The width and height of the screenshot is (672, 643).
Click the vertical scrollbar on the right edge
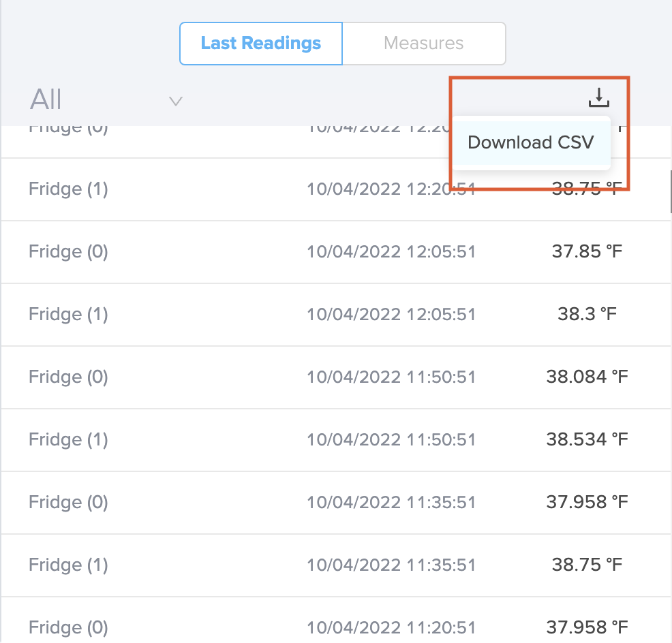tap(670, 191)
